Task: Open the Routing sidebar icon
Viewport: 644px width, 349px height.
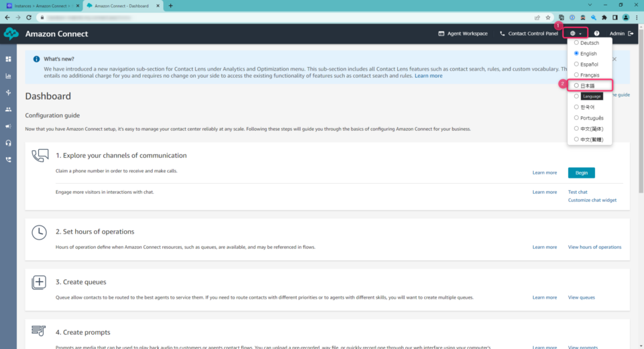Action: (9, 93)
